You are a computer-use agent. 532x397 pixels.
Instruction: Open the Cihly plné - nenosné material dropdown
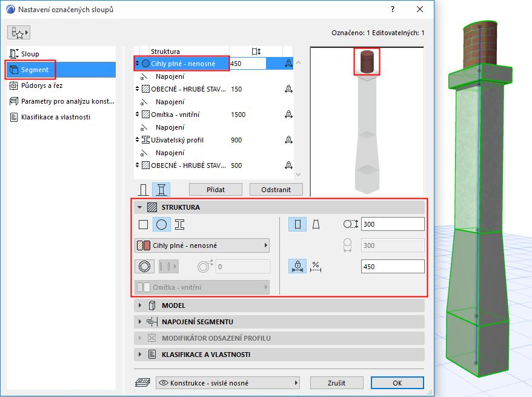(x=201, y=245)
